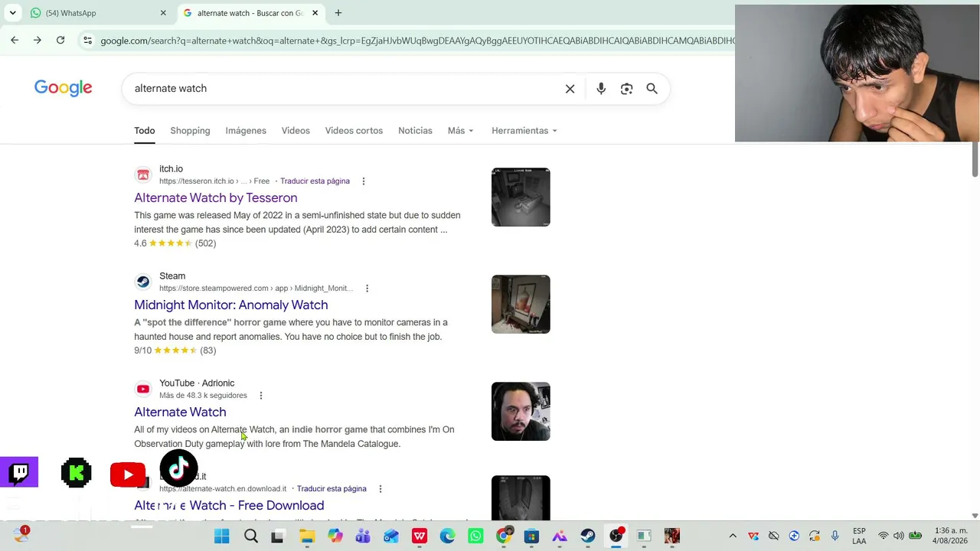The image size is (980, 551).
Task: Launch Microsoft Teams from the taskbar
Action: click(x=363, y=536)
